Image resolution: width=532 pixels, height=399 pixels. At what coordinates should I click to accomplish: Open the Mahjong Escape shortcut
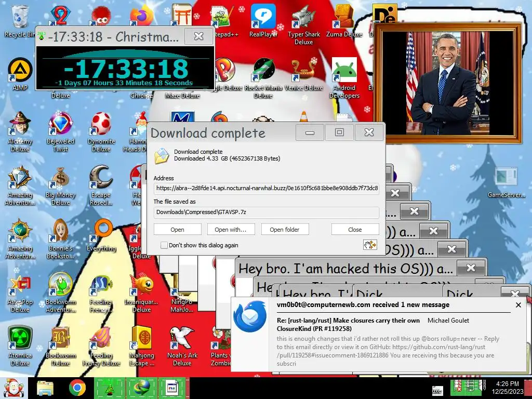[x=141, y=345]
